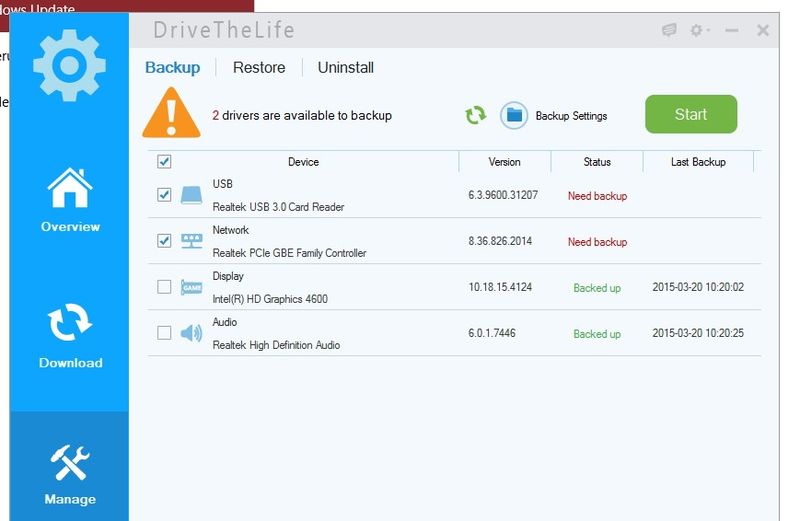Viewport: 800px width, 521px height.
Task: Open the feedback chat icon in title bar
Action: click(x=669, y=31)
